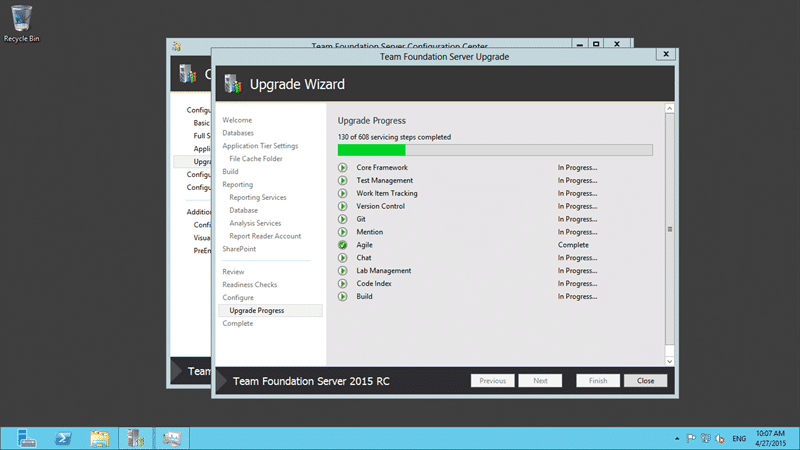Select the Report Reader Account step
The image size is (800, 450).
coord(265,236)
